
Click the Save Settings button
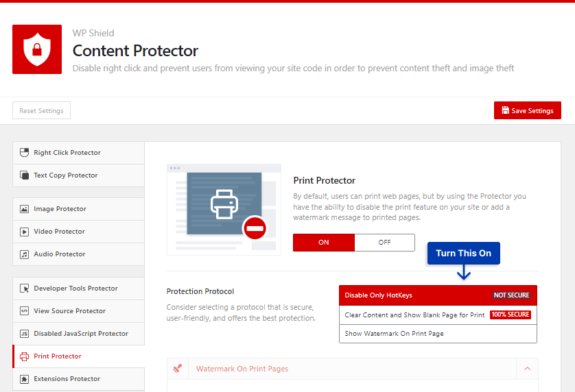pyautogui.click(x=528, y=110)
